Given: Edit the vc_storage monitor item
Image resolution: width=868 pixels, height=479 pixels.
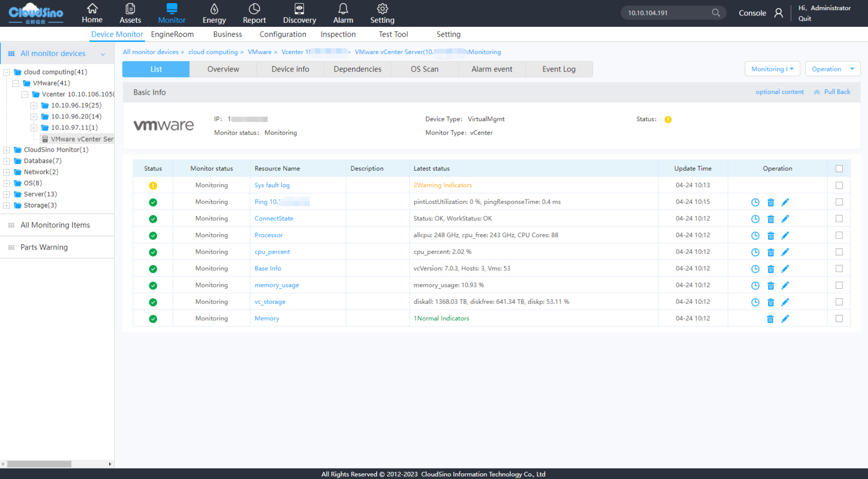Looking at the screenshot, I should (785, 302).
